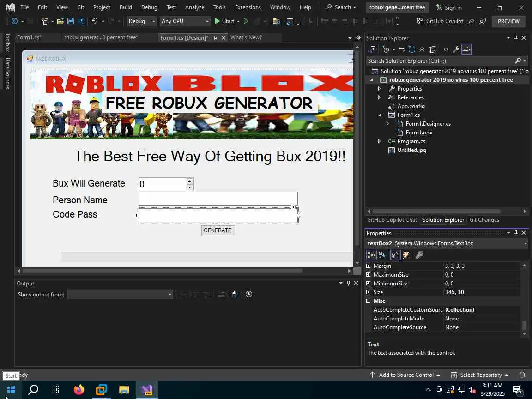
Task: Switch to the Form1.cs* code tab
Action: pos(29,37)
